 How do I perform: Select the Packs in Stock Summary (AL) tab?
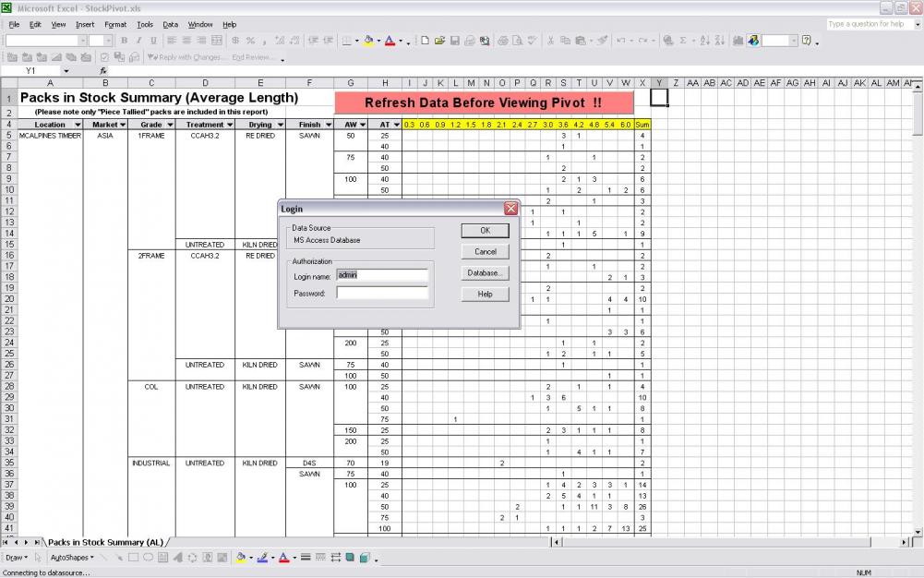point(105,542)
